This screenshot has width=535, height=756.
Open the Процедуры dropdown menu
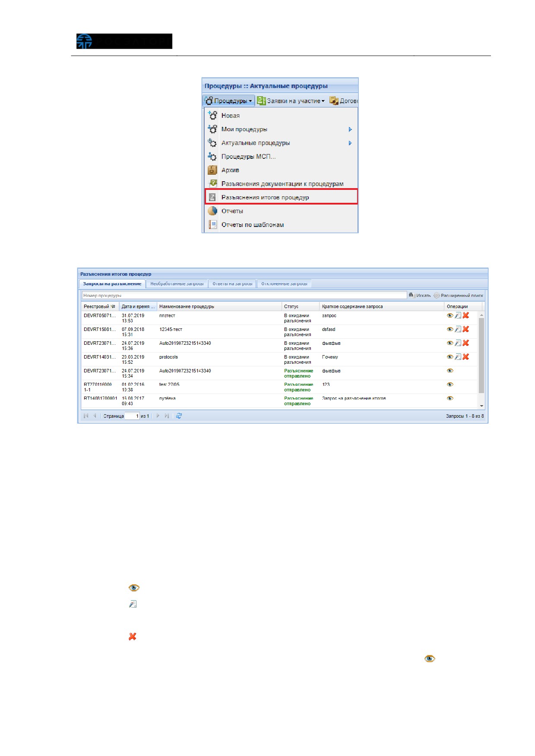pyautogui.click(x=228, y=101)
